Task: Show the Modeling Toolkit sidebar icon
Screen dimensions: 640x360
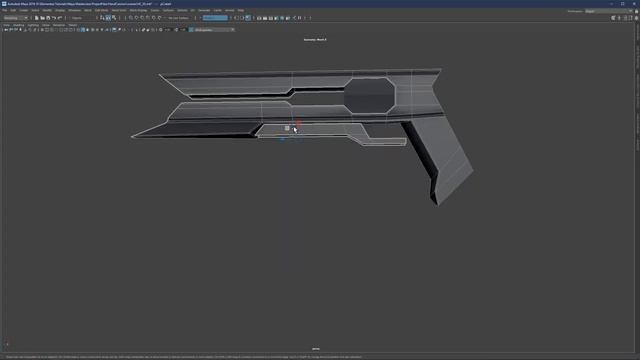Action: pos(613,18)
